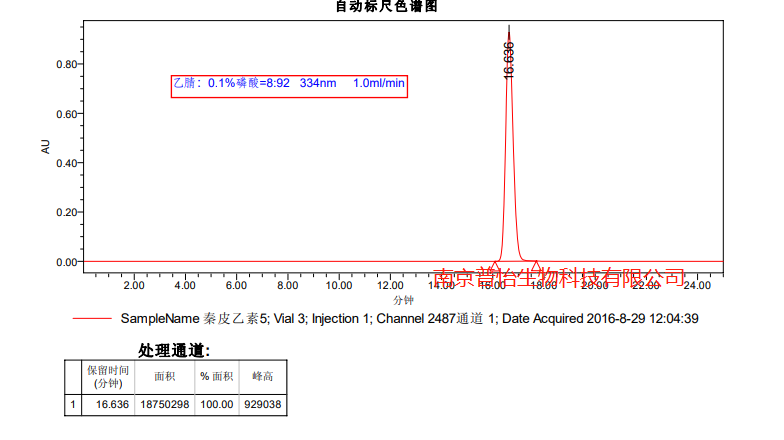
Task: Select the 16.636 peak retention time label
Action: pyautogui.click(x=508, y=60)
